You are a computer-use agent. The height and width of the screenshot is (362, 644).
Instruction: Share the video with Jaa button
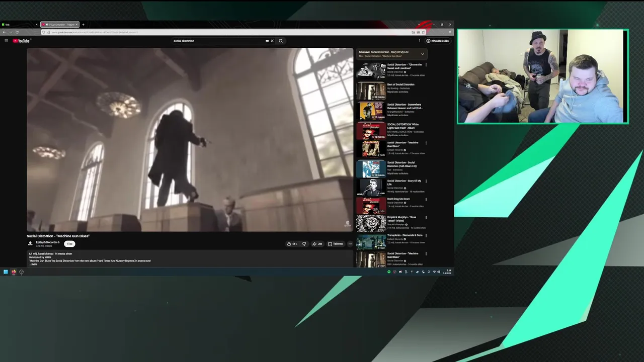pos(317,244)
